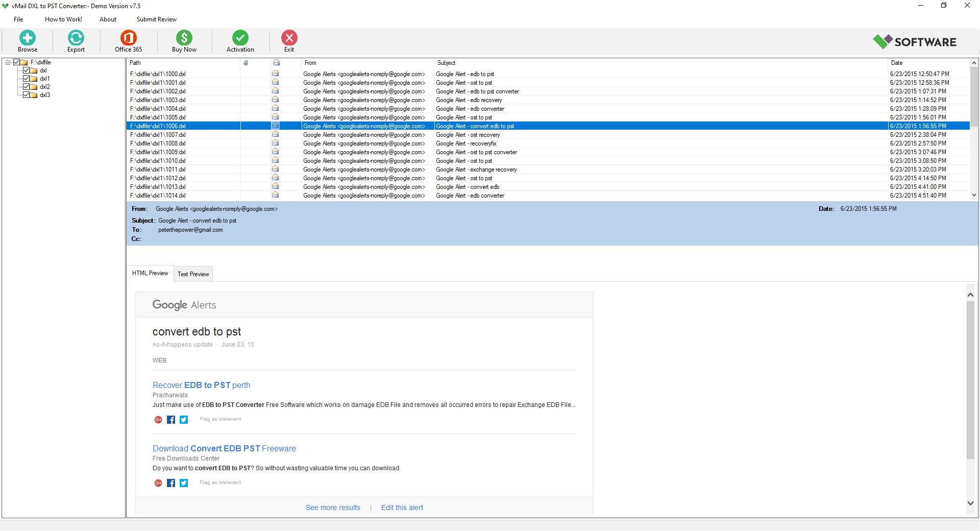Image resolution: width=980 pixels, height=531 pixels.
Task: Open the Submit Review menu
Action: coord(157,19)
